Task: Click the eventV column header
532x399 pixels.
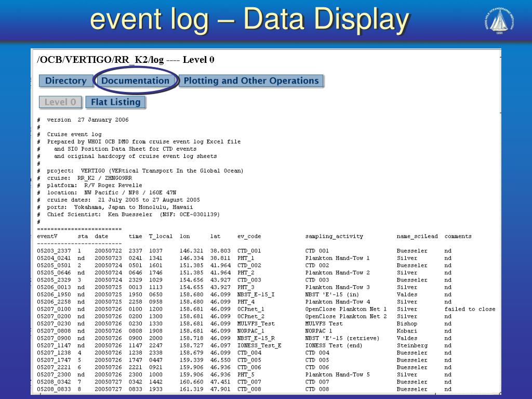Action: pos(47,236)
